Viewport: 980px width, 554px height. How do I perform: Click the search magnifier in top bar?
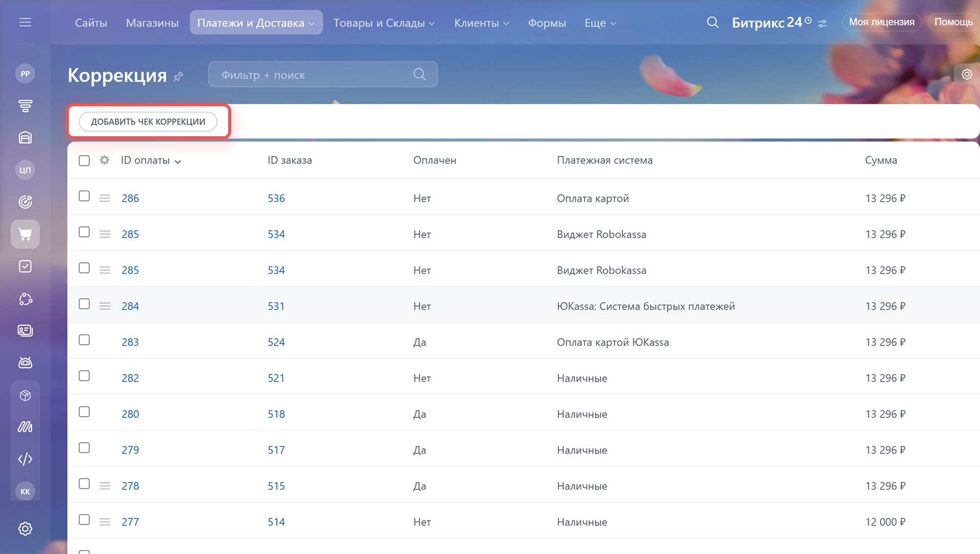coord(713,22)
